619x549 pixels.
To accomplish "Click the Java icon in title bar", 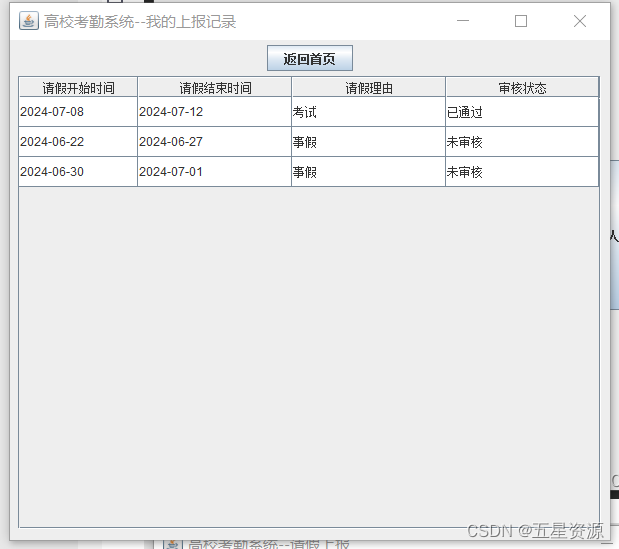I will pyautogui.click(x=29, y=21).
